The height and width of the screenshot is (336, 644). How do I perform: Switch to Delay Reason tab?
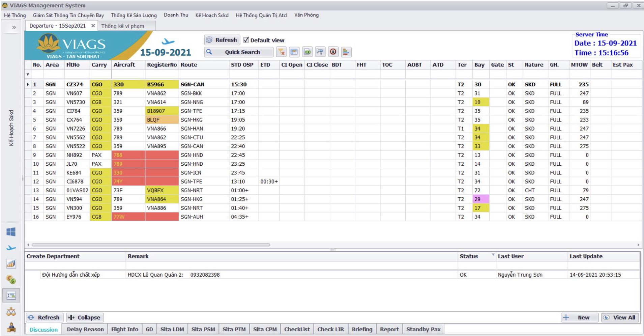point(85,329)
